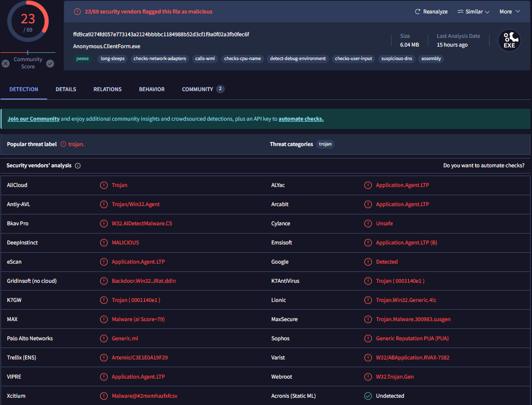
Task: Click the Join our Community link
Action: click(34, 119)
